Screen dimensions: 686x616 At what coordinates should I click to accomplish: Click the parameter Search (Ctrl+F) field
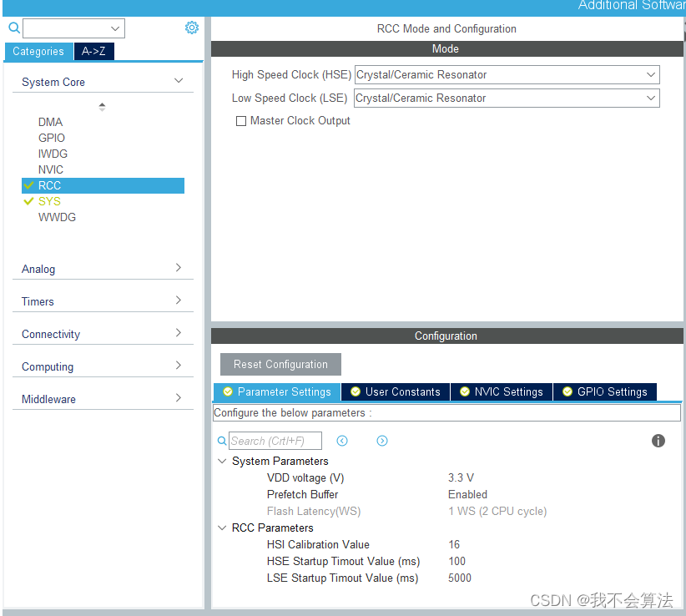tap(275, 441)
